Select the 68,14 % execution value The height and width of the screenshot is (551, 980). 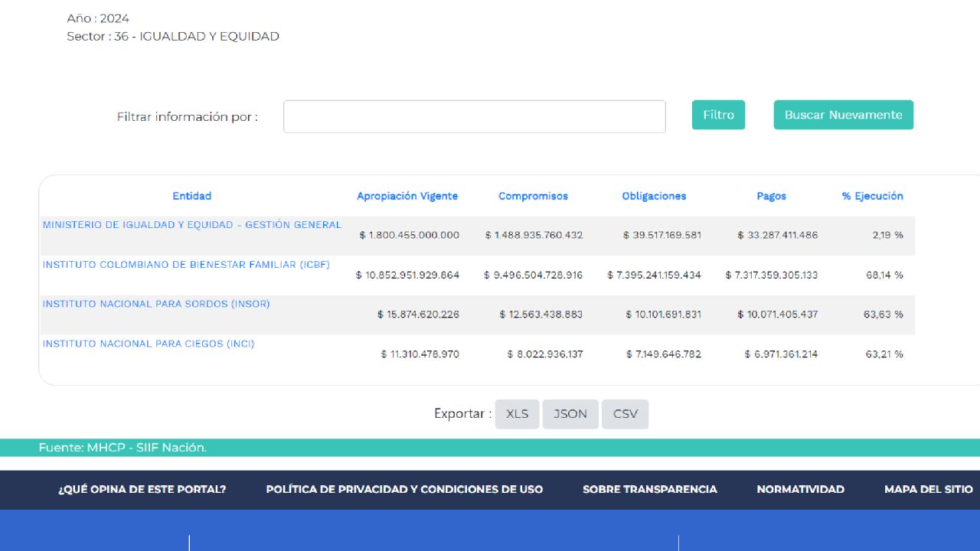click(885, 275)
